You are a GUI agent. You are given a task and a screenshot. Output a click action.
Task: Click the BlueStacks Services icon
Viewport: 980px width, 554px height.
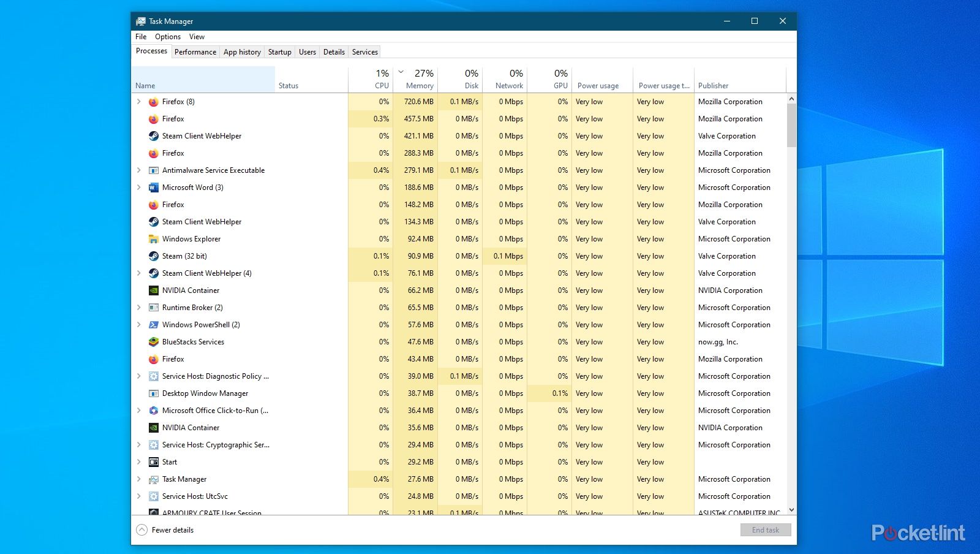click(154, 342)
